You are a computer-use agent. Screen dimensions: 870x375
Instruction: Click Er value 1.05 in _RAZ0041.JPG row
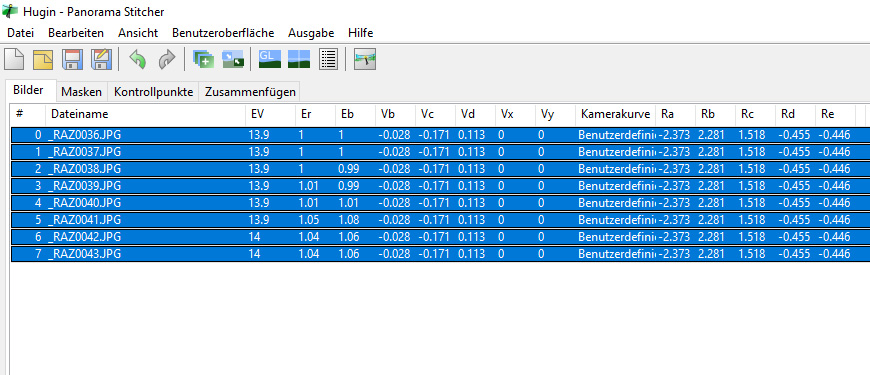click(308, 220)
